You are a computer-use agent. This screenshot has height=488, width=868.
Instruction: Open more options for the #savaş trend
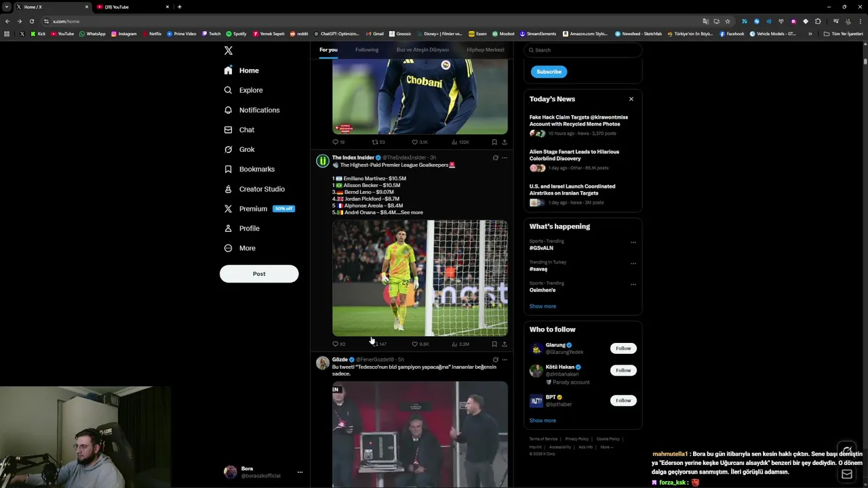tap(633, 264)
